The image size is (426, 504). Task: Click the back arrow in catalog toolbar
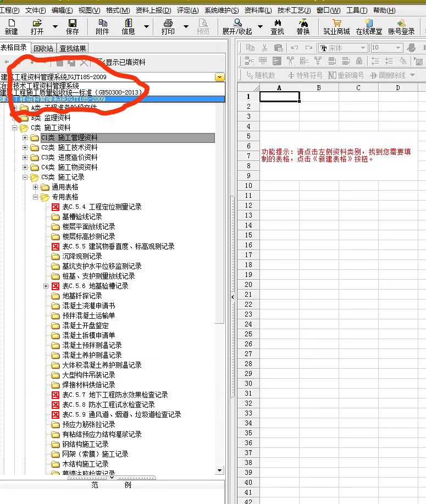pyautogui.click(x=7, y=62)
